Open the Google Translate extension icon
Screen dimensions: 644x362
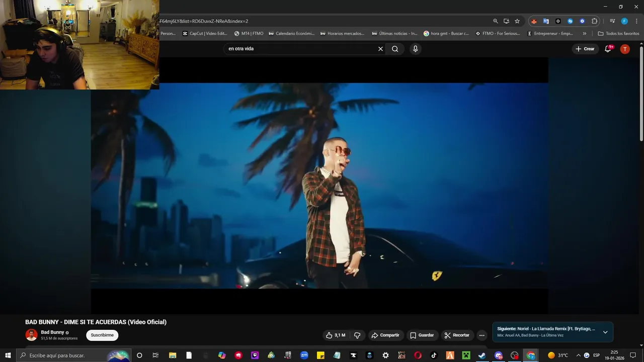click(546, 21)
